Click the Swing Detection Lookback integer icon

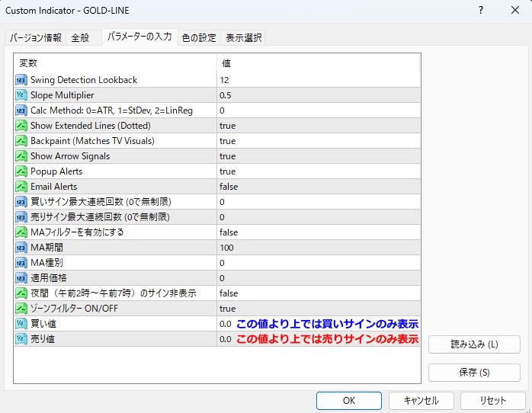(21, 80)
